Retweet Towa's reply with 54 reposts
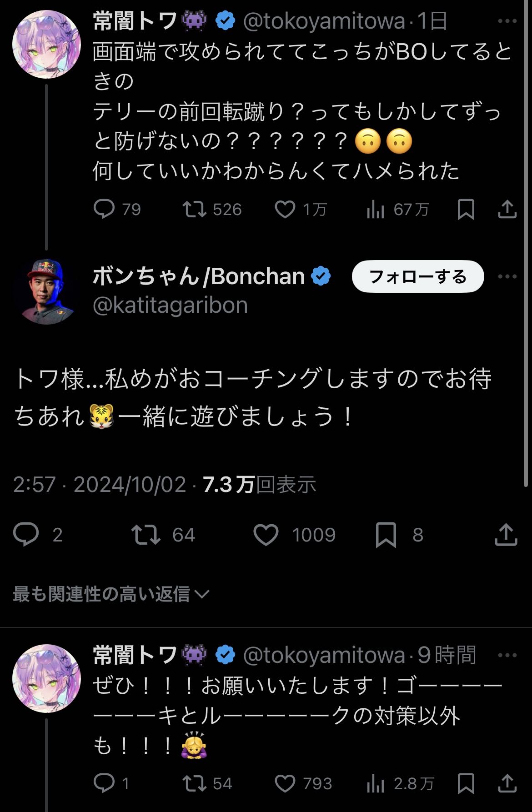 click(x=194, y=783)
